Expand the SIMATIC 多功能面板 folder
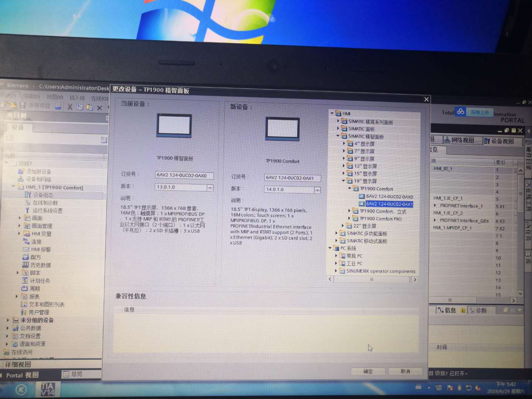The height and width of the screenshot is (399, 532). click(x=337, y=233)
